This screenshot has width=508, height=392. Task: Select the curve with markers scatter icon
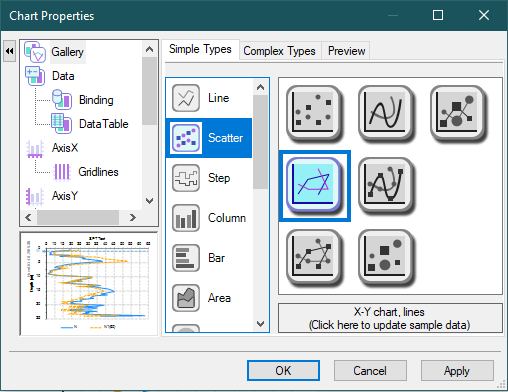(x=386, y=185)
